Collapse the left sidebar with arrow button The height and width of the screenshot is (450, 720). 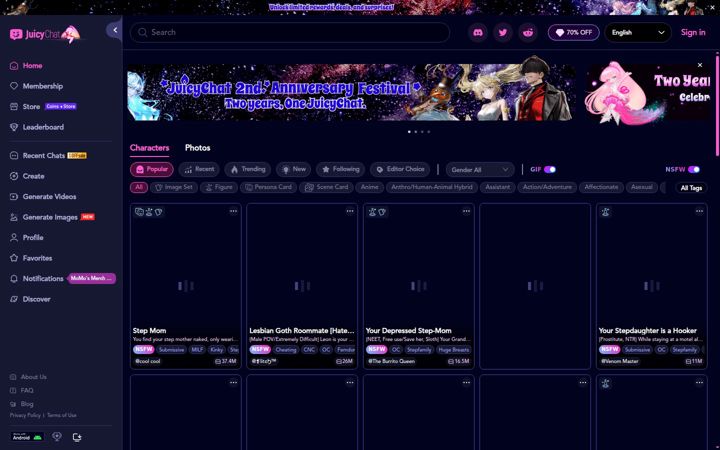point(114,30)
